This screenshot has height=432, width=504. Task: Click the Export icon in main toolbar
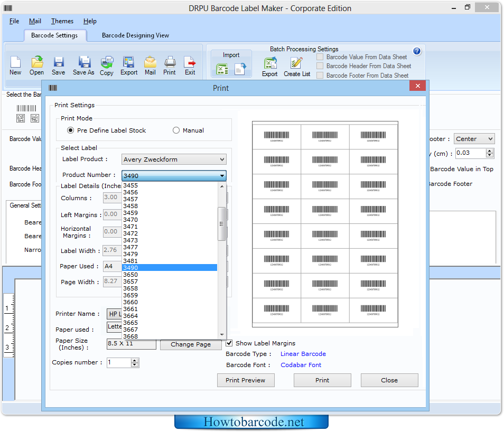(x=129, y=65)
